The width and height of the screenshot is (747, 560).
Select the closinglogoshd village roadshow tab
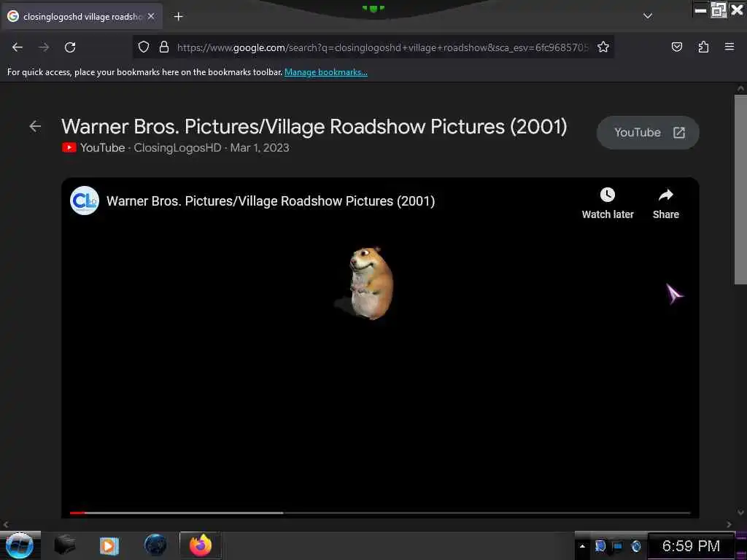coord(82,17)
